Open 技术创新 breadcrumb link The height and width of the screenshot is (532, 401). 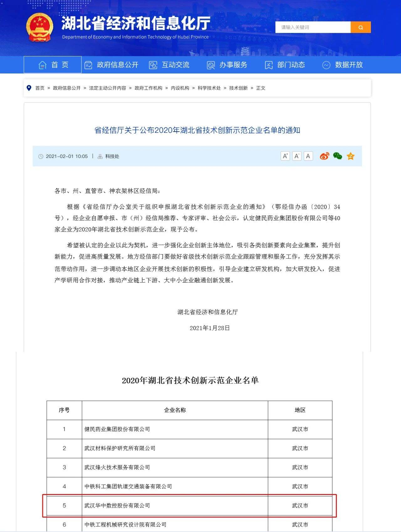[x=238, y=88]
